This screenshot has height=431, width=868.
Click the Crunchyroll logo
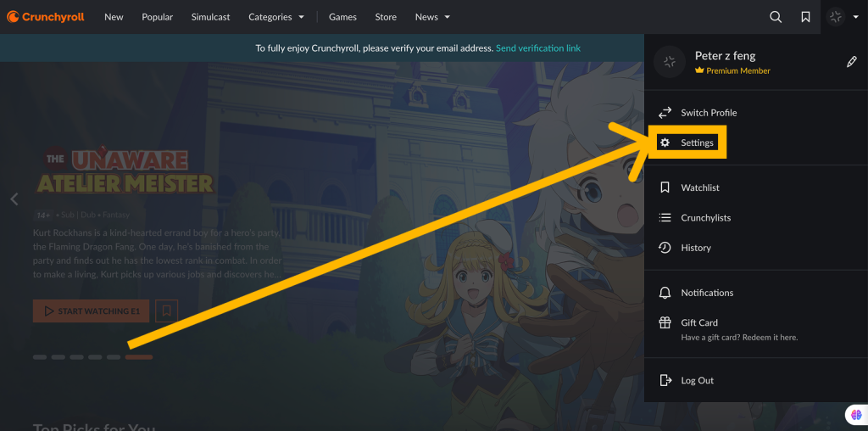(46, 17)
